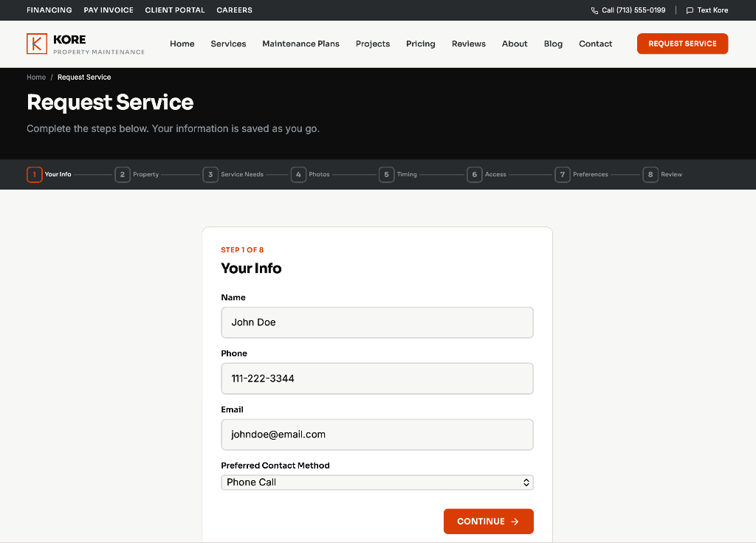
Task: Click the 'Preferred Contact Method' label
Action: 275,466
